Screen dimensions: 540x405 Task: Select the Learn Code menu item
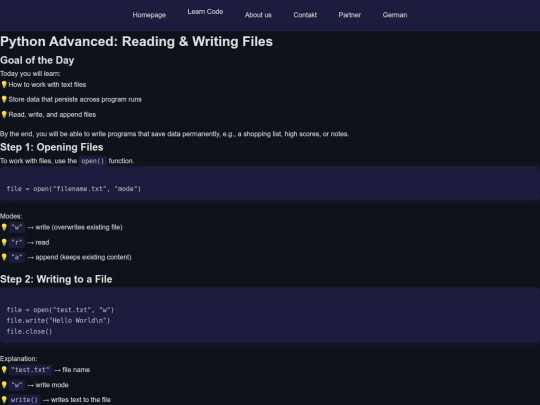click(205, 11)
